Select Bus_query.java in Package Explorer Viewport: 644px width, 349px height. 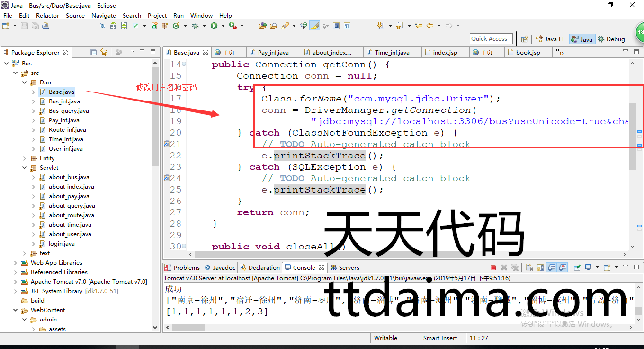(x=69, y=111)
